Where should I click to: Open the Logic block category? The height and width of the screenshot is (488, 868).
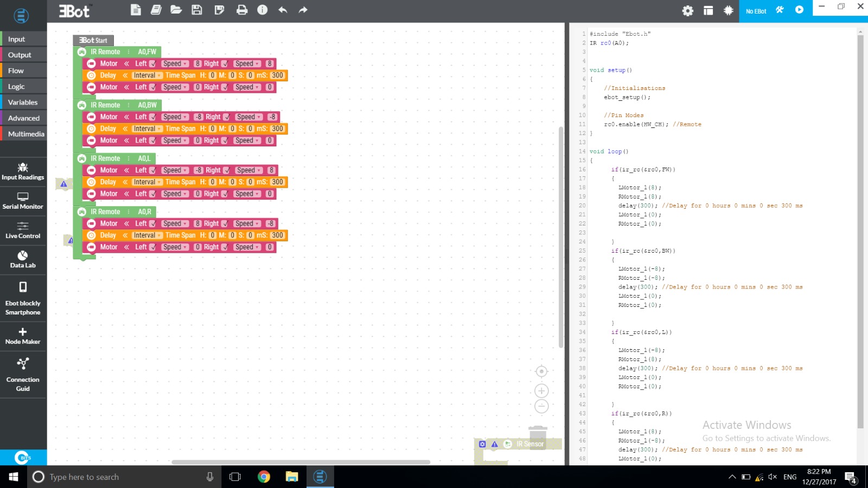coord(23,86)
